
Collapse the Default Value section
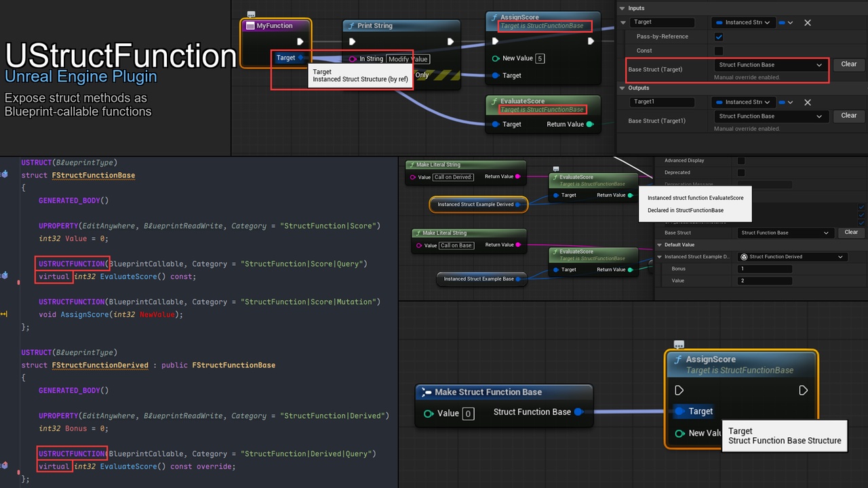tap(660, 245)
